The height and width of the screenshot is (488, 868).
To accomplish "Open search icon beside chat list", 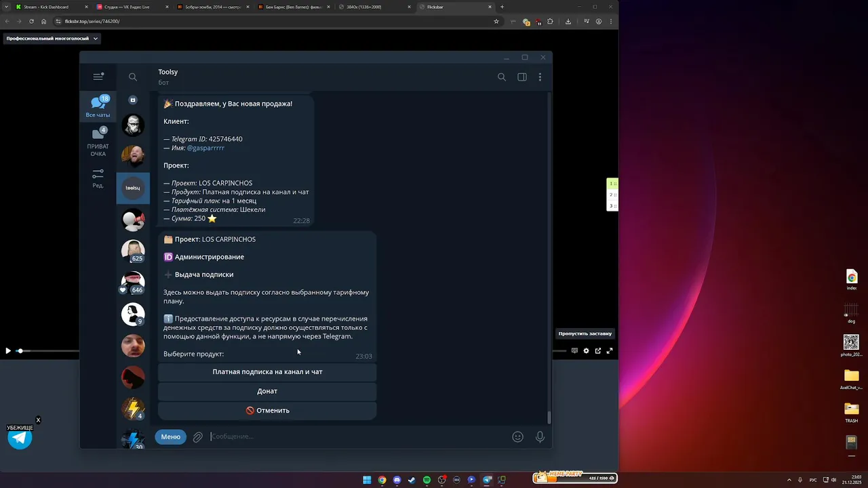I will point(133,77).
